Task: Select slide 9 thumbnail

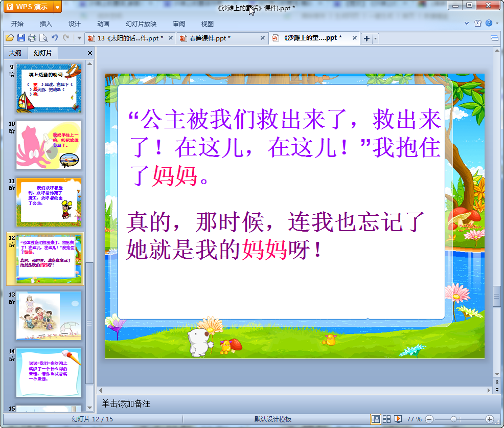Action: pos(49,88)
